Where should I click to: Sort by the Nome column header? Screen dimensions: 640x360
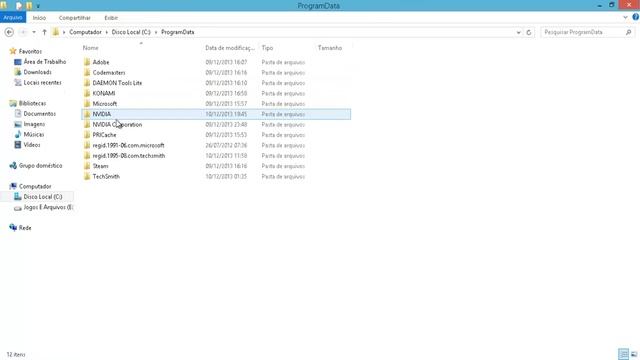click(x=91, y=48)
